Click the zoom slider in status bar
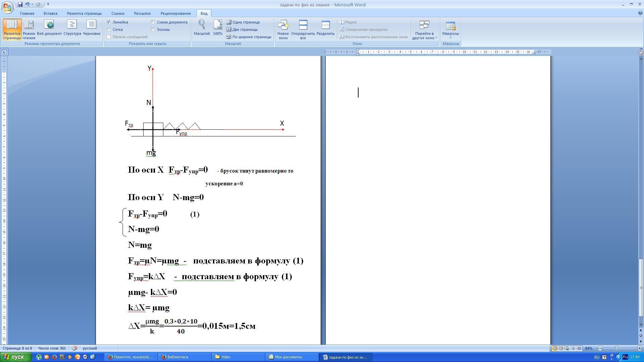Viewport: 644px width, 362px height. click(x=617, y=348)
